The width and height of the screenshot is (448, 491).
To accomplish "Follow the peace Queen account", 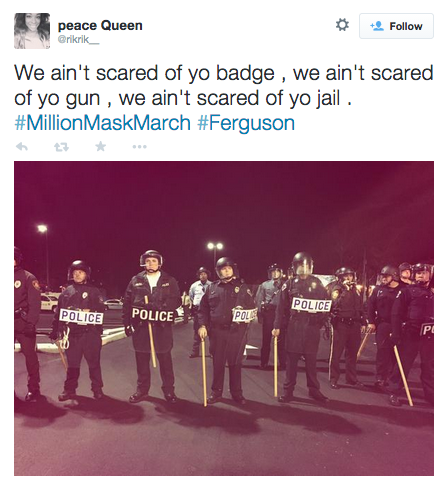I will click(396, 26).
